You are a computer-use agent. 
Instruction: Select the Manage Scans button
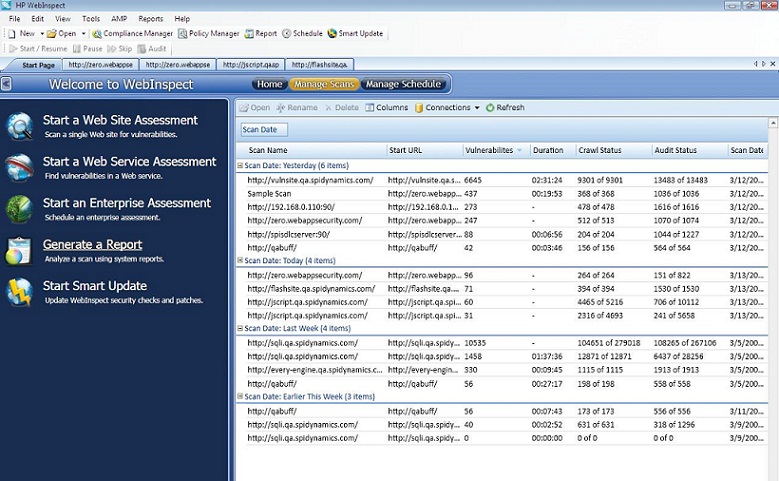tap(324, 84)
